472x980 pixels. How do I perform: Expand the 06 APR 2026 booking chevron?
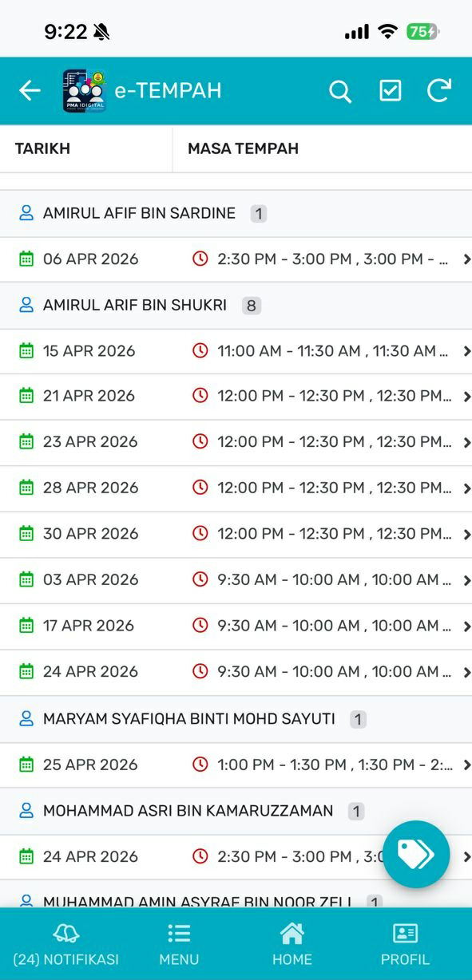pyautogui.click(x=466, y=259)
